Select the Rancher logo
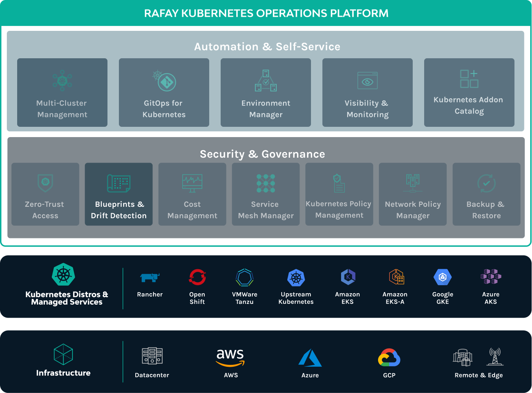The image size is (532, 393). pos(150,277)
